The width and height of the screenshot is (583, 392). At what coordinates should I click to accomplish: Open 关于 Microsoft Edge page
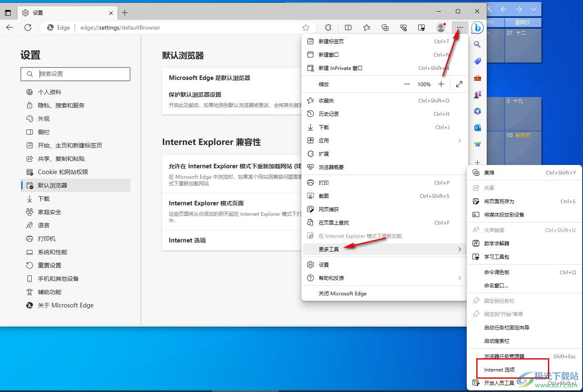point(75,305)
